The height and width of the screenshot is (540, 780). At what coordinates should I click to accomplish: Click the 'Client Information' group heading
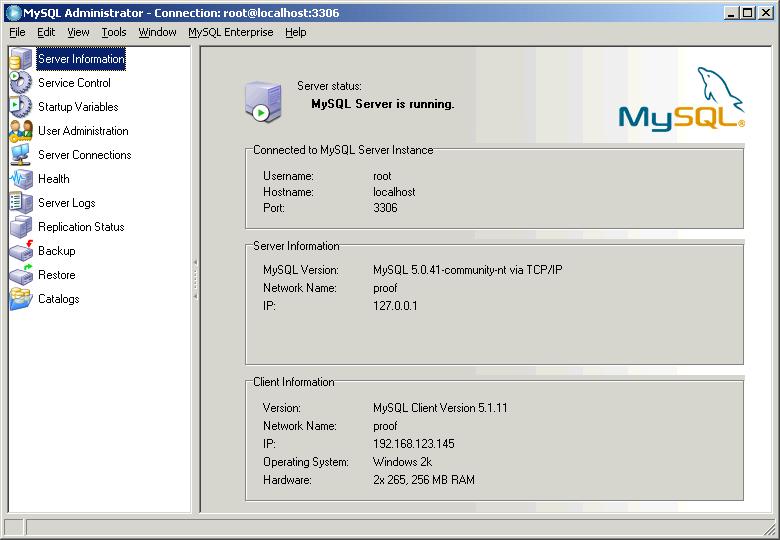click(293, 382)
